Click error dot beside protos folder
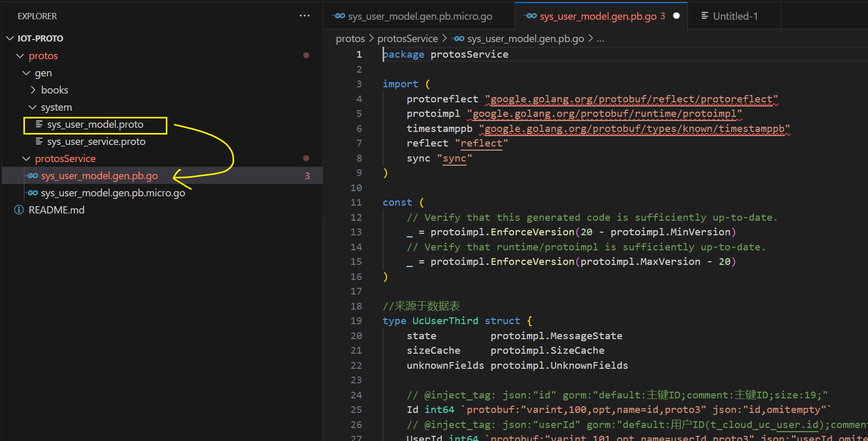868x441 pixels. point(306,56)
